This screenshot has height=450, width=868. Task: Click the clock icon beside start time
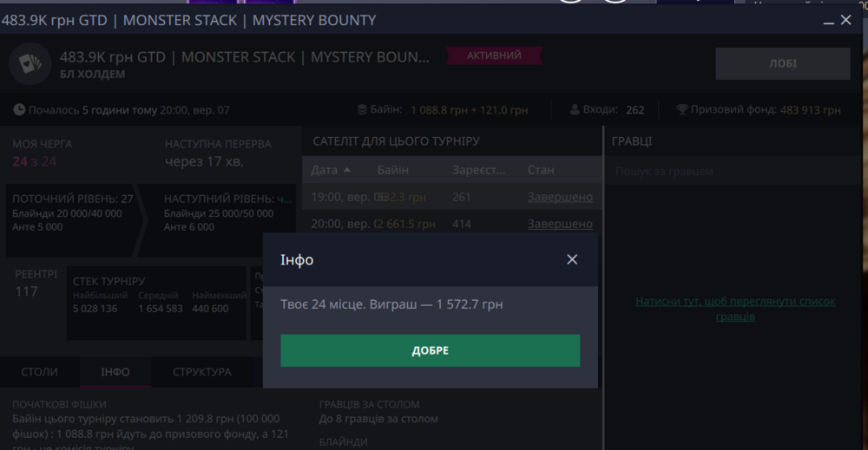(x=19, y=110)
